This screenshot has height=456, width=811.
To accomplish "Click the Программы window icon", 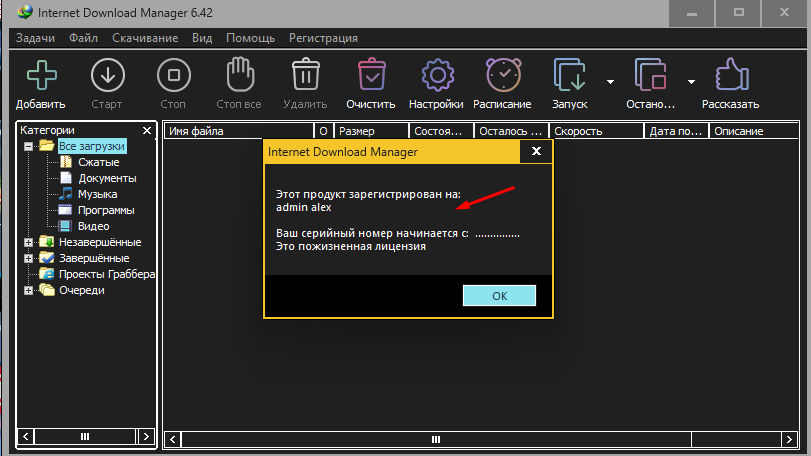I will click(65, 210).
